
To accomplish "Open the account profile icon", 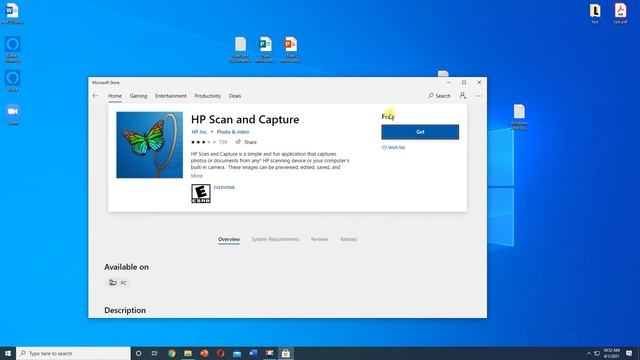I will [462, 96].
